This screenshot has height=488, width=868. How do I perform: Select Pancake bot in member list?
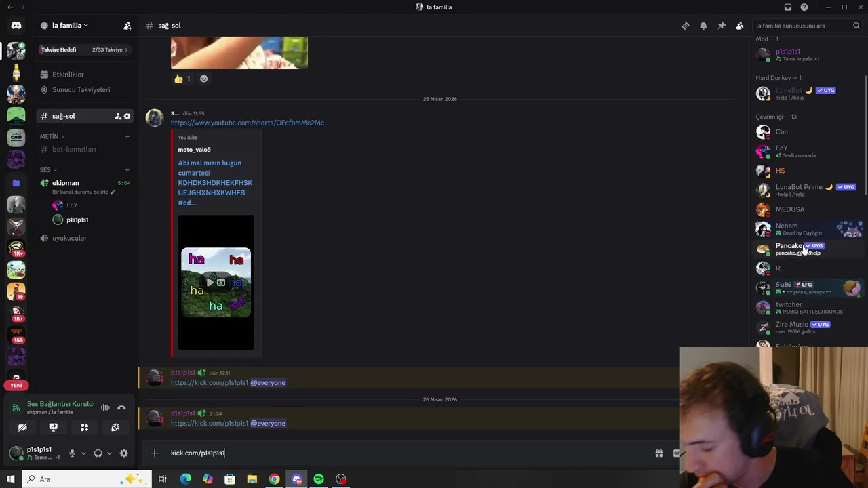tap(807, 249)
